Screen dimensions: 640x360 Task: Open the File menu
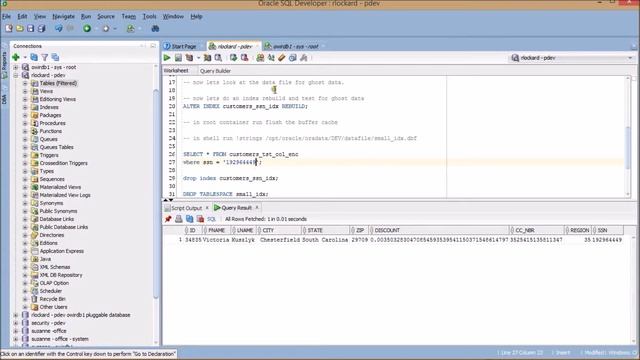(7, 16)
